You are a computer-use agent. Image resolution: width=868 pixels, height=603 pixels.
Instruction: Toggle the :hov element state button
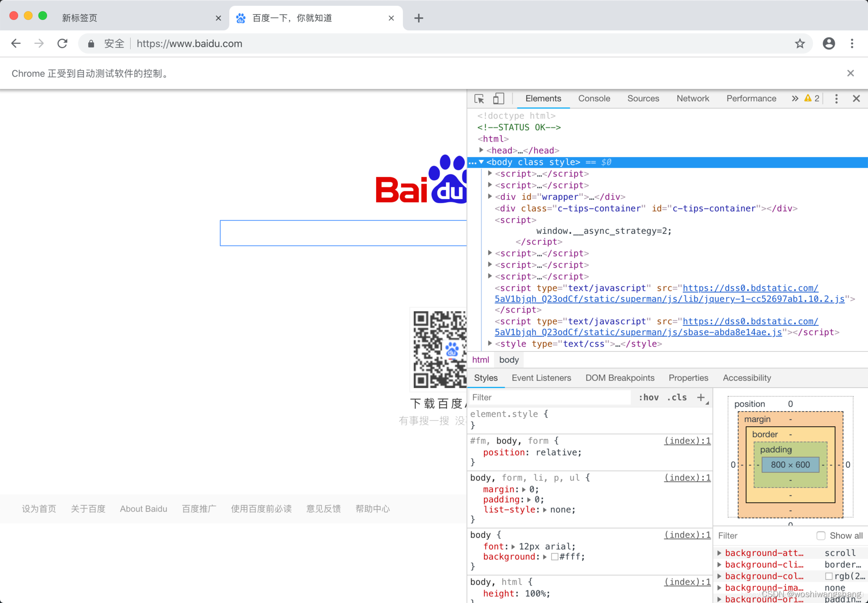click(x=648, y=397)
